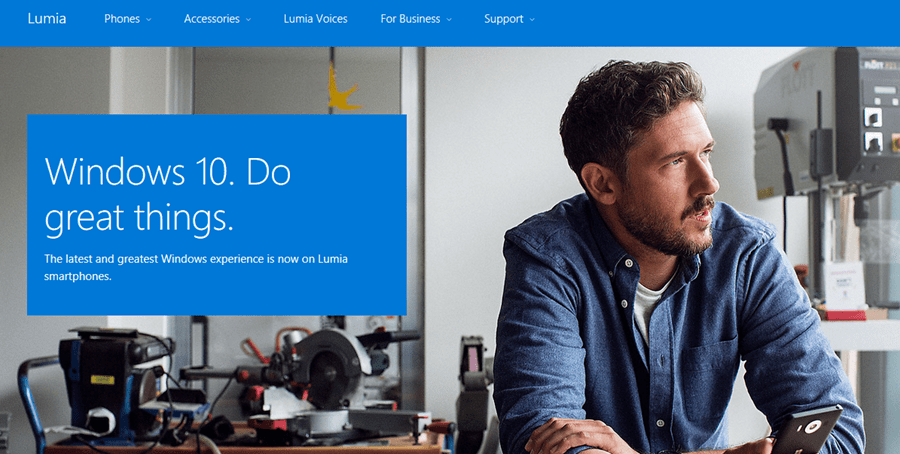Go to Lumia Voices

[x=315, y=19]
